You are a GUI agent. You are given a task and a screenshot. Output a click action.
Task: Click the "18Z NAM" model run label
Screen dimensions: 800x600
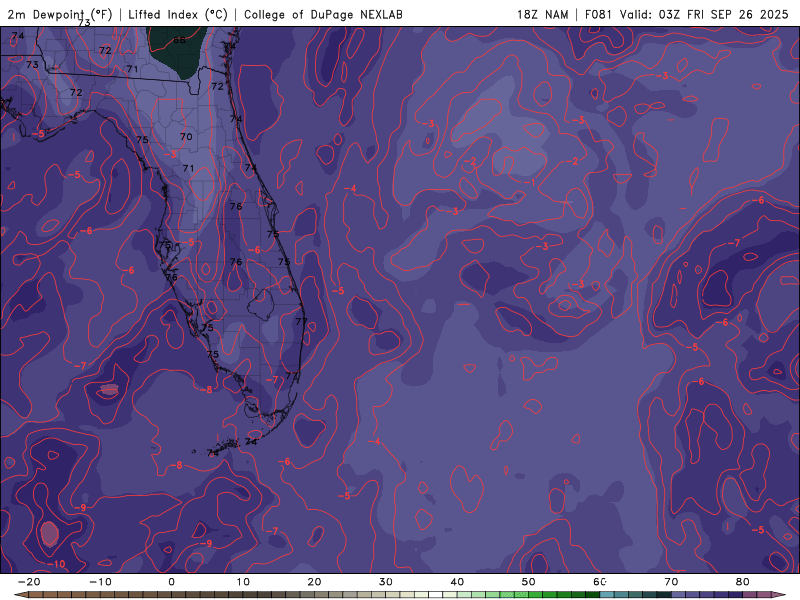click(x=543, y=14)
